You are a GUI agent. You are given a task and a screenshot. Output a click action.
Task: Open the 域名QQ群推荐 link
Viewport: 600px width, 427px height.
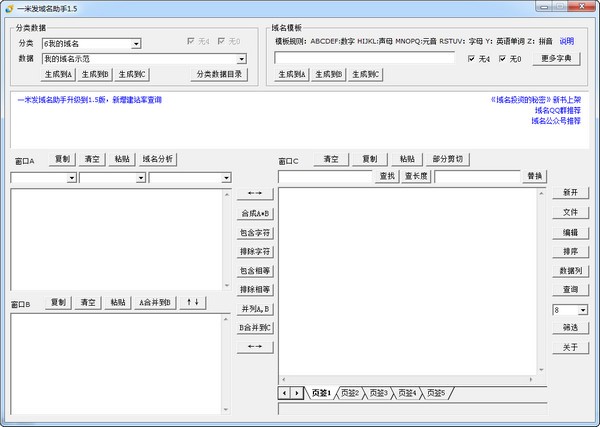pyautogui.click(x=558, y=111)
